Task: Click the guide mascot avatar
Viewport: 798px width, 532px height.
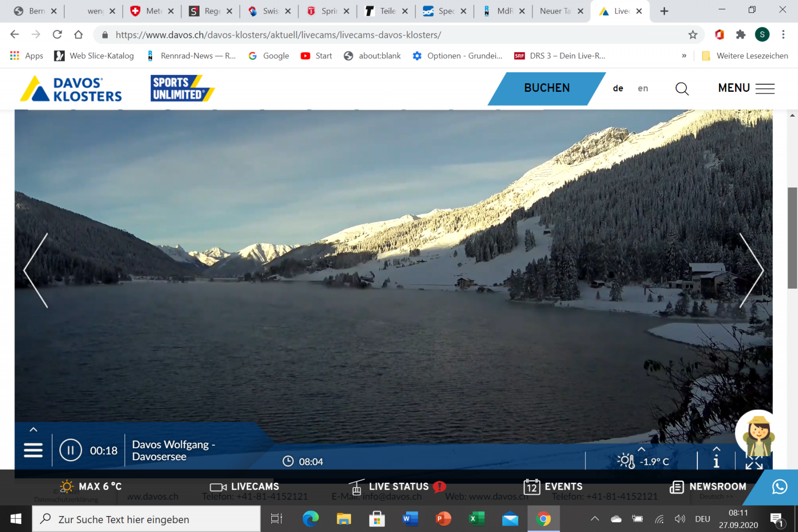Action: pyautogui.click(x=757, y=433)
